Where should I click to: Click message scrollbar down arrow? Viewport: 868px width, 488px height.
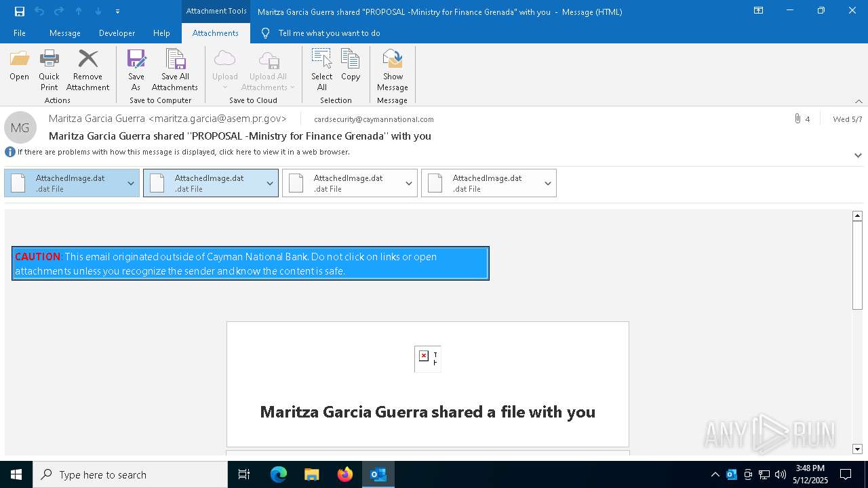coord(857,449)
